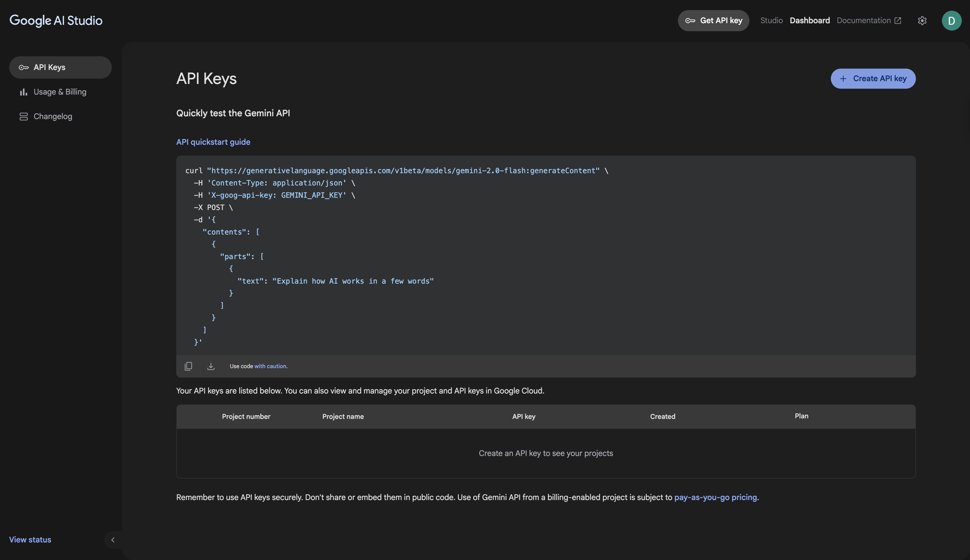Click the bar chart icon beside Usage & Billing
970x560 pixels.
pyautogui.click(x=23, y=92)
